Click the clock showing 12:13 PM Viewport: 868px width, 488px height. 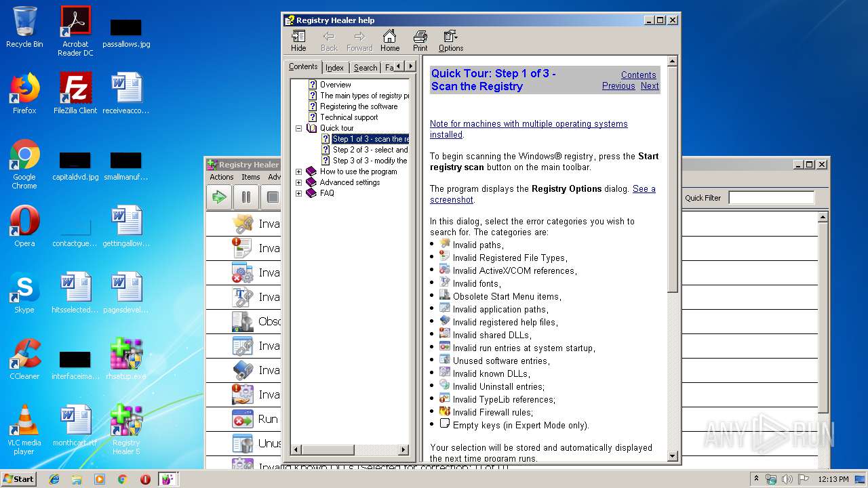tap(833, 479)
